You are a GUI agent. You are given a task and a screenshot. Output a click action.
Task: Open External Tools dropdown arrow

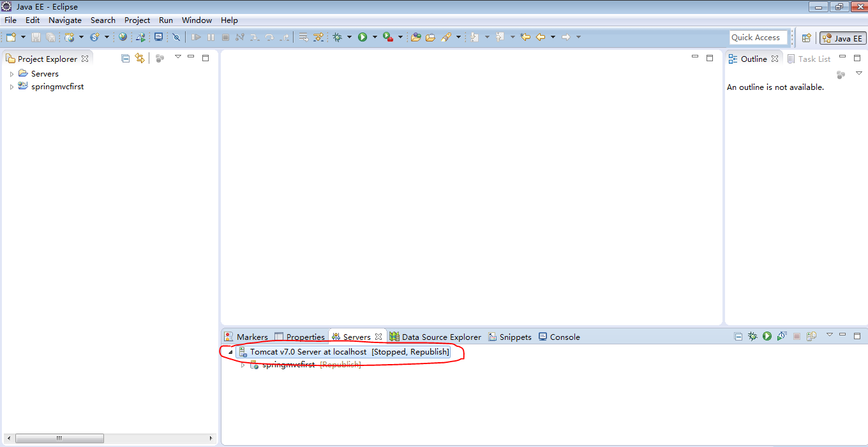tap(400, 37)
